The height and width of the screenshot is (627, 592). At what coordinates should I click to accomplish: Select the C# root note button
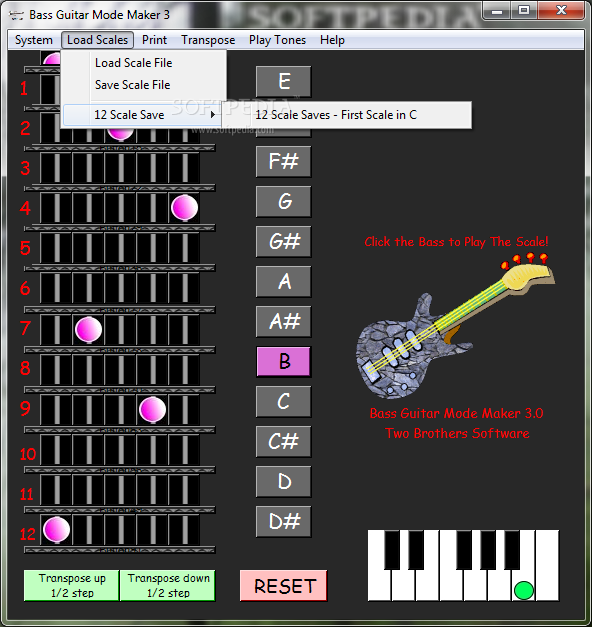click(x=284, y=441)
